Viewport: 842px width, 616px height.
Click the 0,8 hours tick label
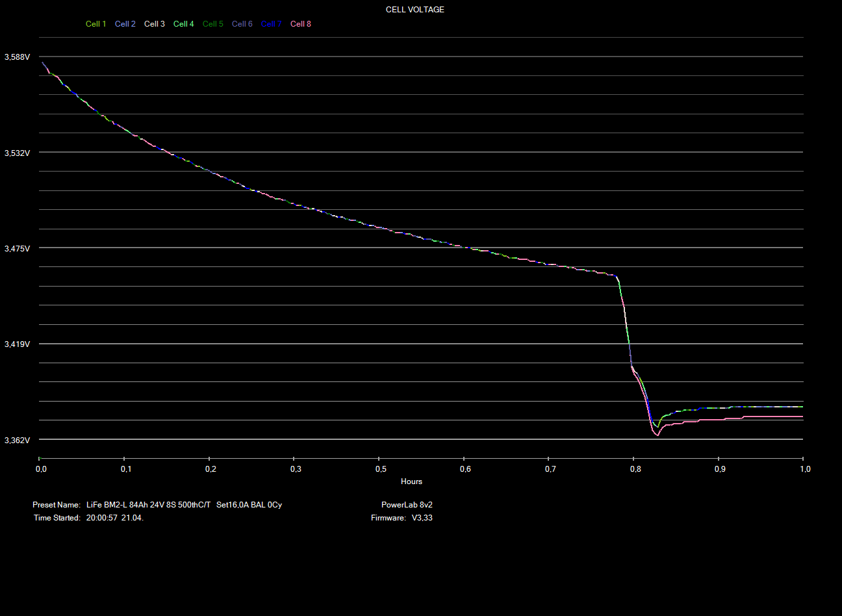(635, 469)
